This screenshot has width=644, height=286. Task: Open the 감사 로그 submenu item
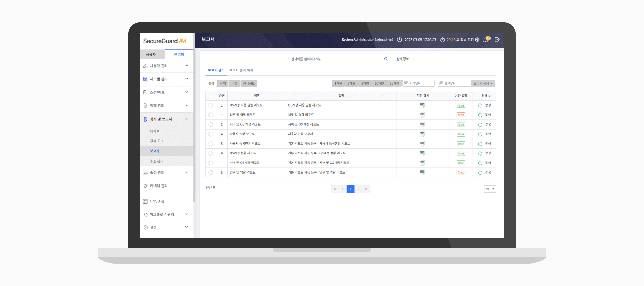click(x=157, y=141)
